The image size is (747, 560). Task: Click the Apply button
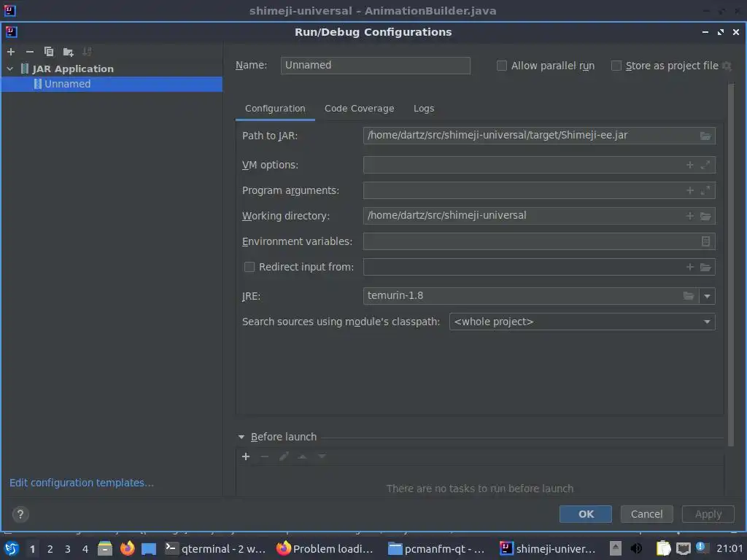coord(708,514)
